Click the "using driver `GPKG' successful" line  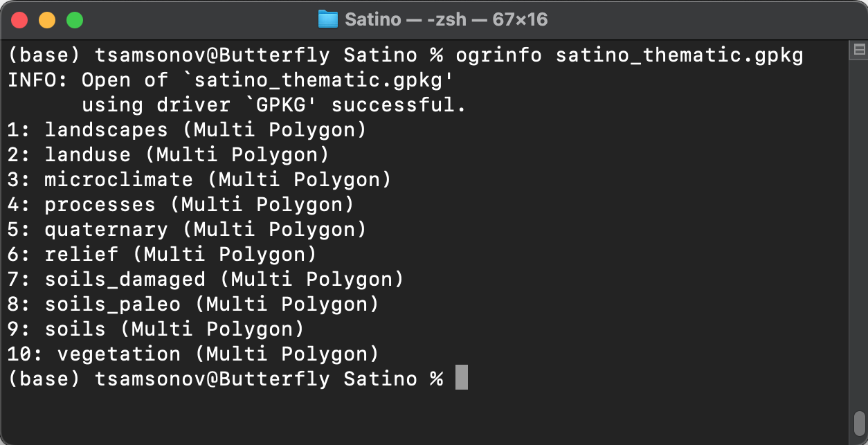coord(273,105)
